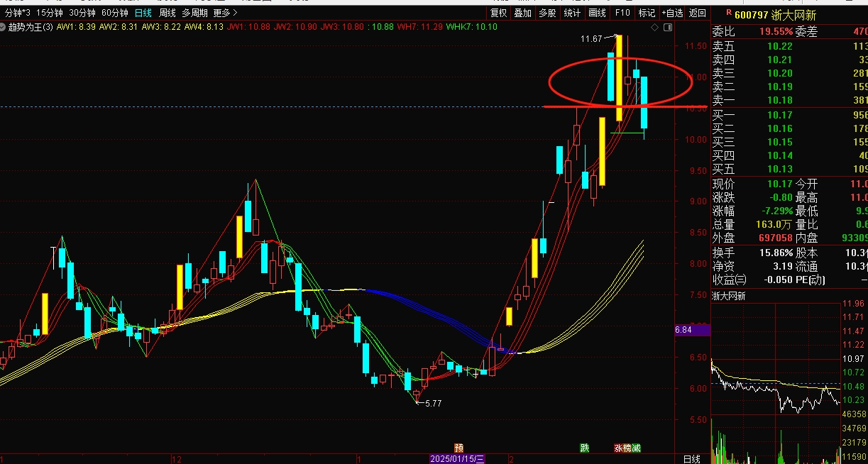Viewport: 868px width, 464px height.
Task: Click the 11.67 high price label
Action: click(590, 38)
